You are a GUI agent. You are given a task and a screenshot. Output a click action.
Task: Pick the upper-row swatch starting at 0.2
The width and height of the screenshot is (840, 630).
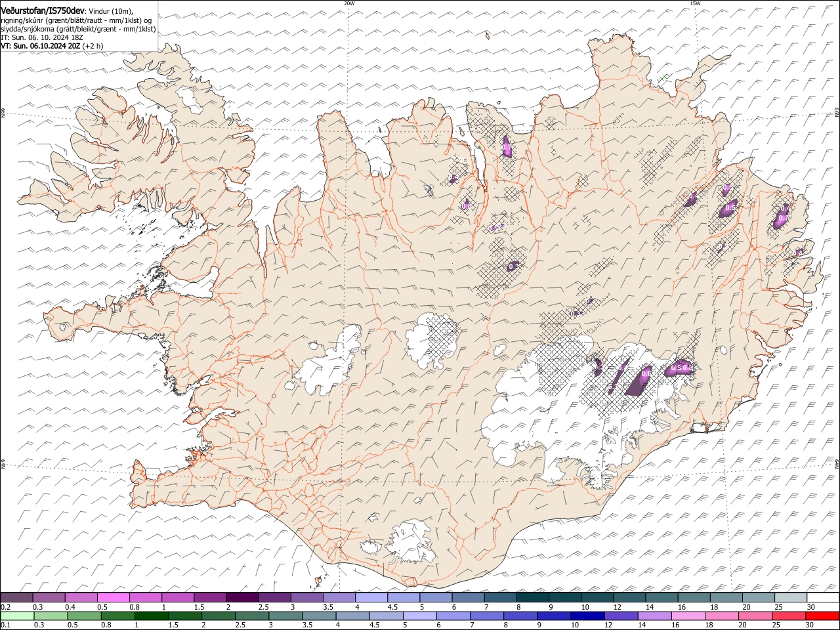click(16, 598)
